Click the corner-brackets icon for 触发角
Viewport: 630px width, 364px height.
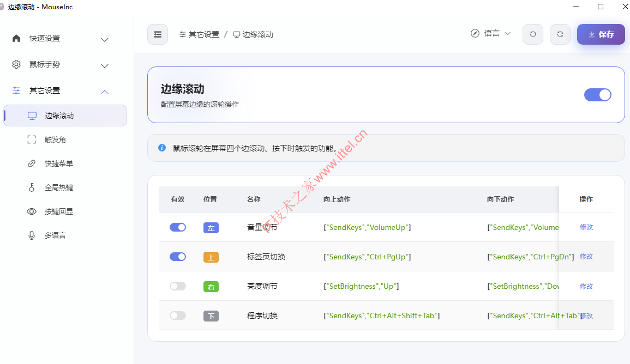(32, 139)
